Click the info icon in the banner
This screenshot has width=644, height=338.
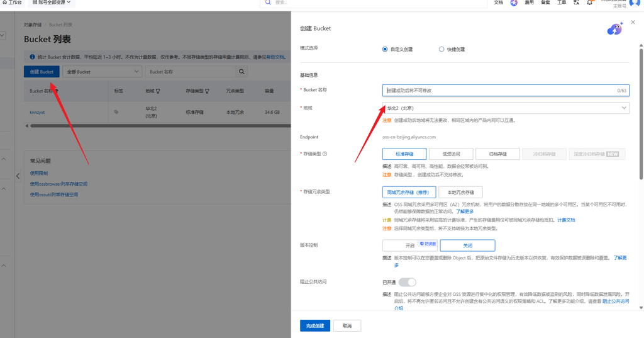(32, 57)
